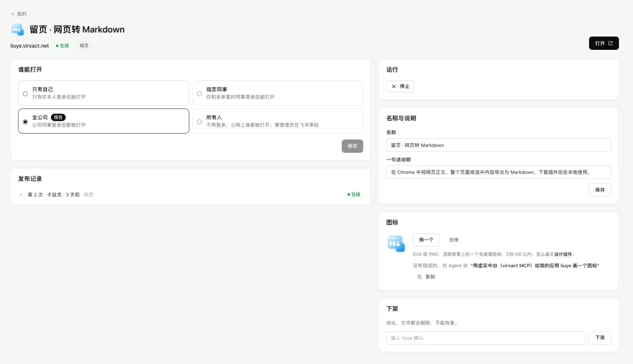Image resolution: width=633 pixels, height=364 pixels.
Task: Click 去掉 to remove icon
Action: [x=454, y=240]
